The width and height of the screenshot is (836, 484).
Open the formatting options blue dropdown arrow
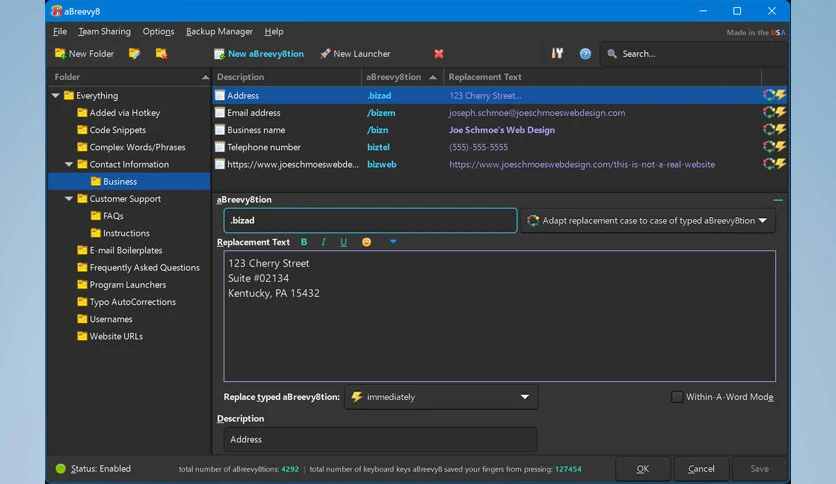click(x=393, y=241)
